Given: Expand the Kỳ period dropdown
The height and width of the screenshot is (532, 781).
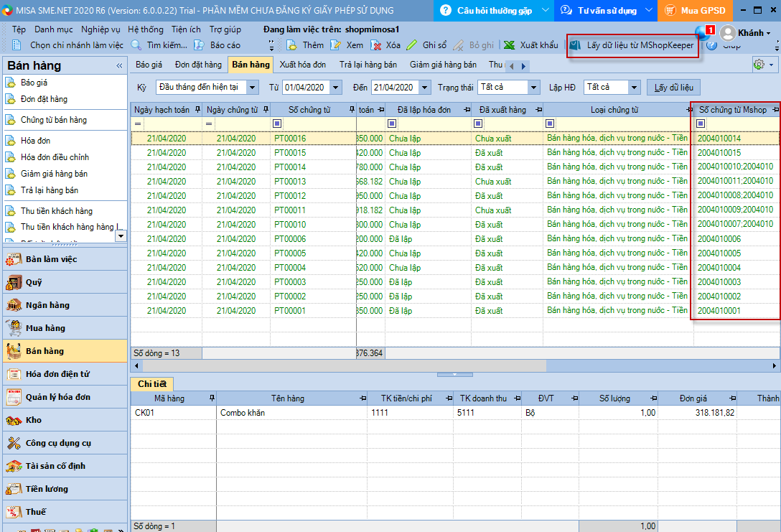Looking at the screenshot, I should 252,88.
